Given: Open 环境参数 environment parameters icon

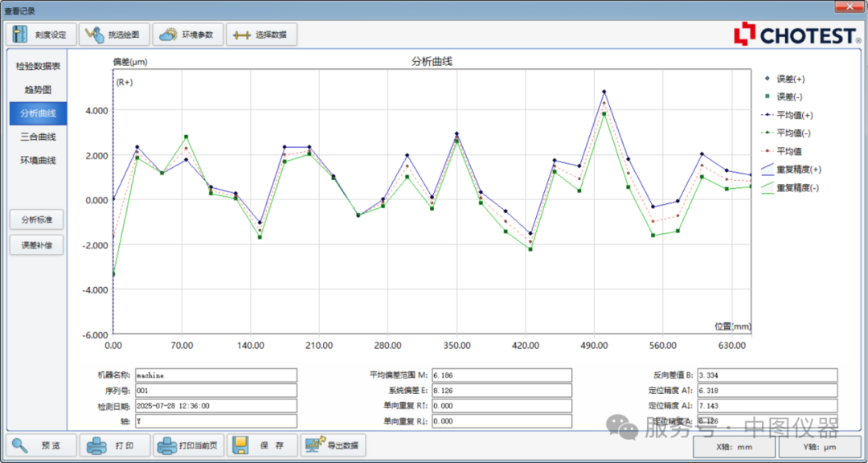Looking at the screenshot, I should tap(166, 35).
